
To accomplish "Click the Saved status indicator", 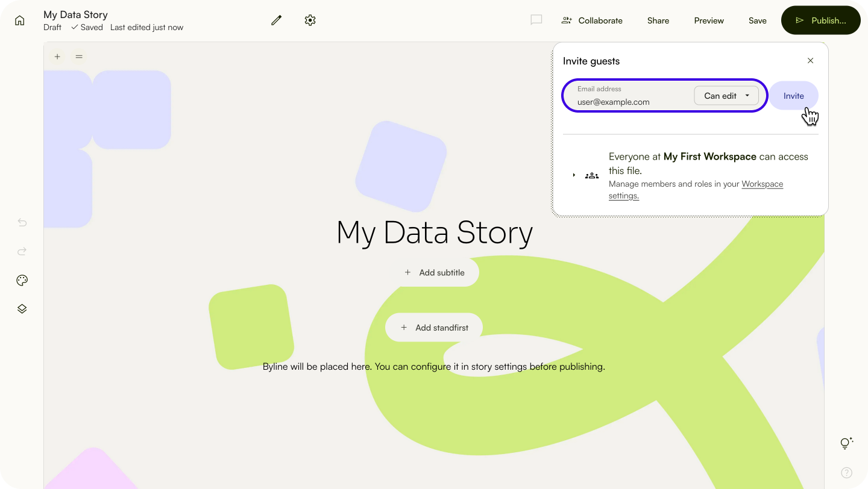I will 87,28.
